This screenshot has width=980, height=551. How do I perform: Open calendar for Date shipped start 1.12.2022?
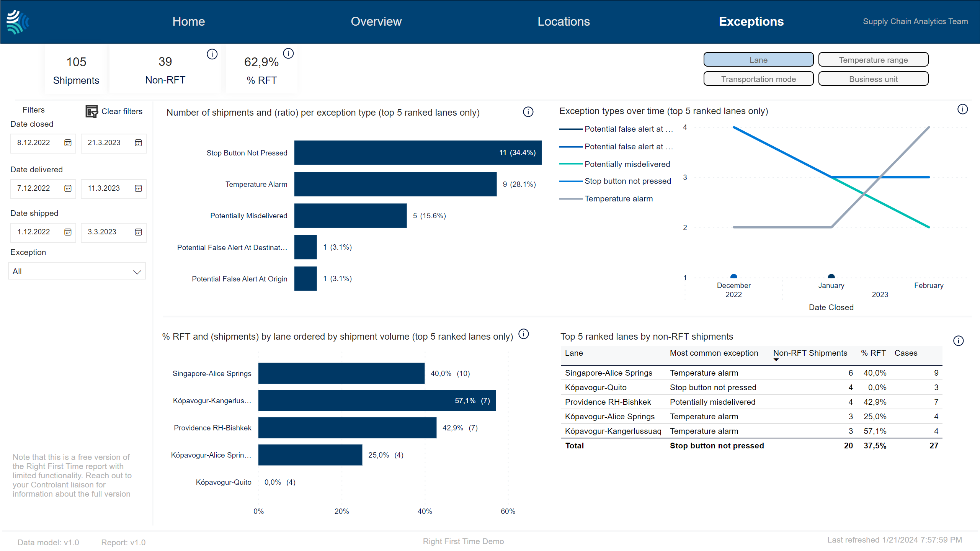click(x=68, y=232)
